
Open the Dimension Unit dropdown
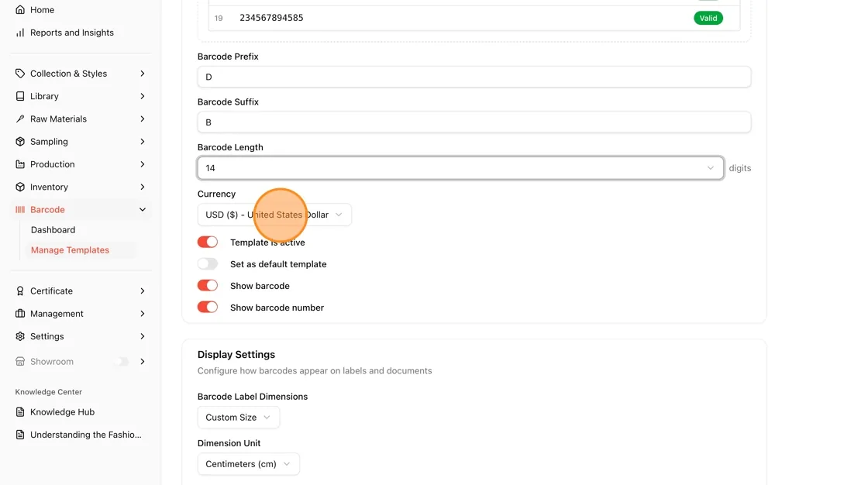pos(248,464)
